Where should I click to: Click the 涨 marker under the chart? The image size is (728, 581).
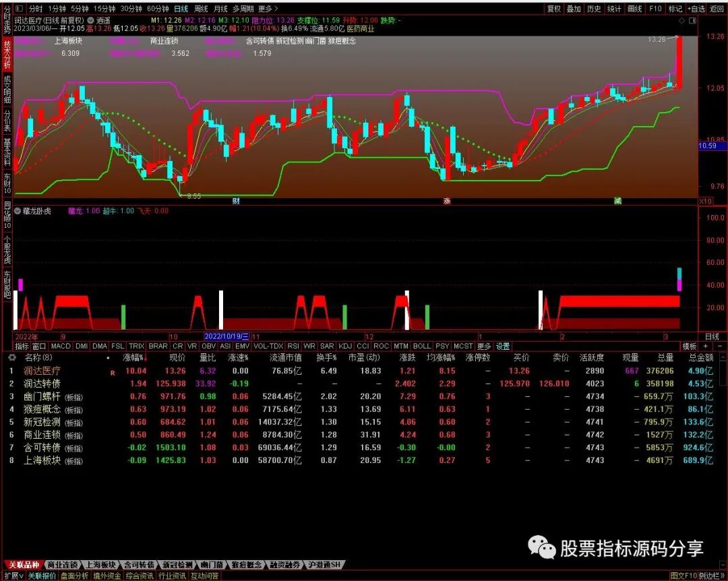pos(447,201)
